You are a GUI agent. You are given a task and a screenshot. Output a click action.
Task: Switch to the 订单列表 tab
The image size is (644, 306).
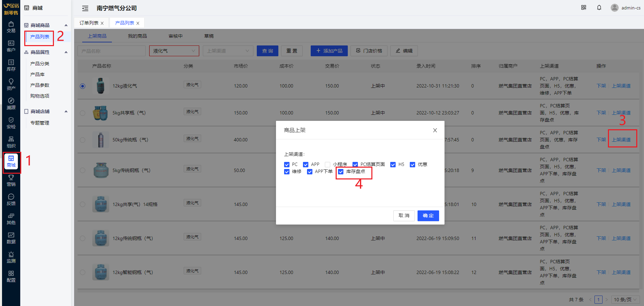pyautogui.click(x=89, y=23)
